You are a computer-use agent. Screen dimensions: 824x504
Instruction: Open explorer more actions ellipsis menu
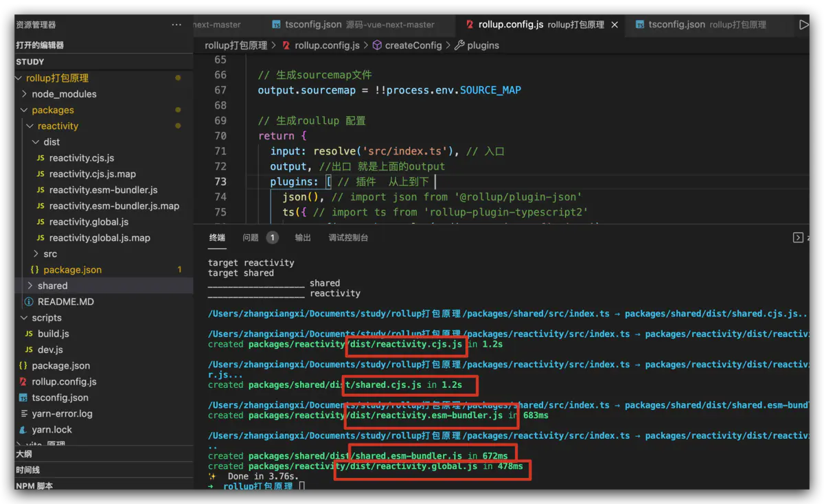tap(176, 25)
